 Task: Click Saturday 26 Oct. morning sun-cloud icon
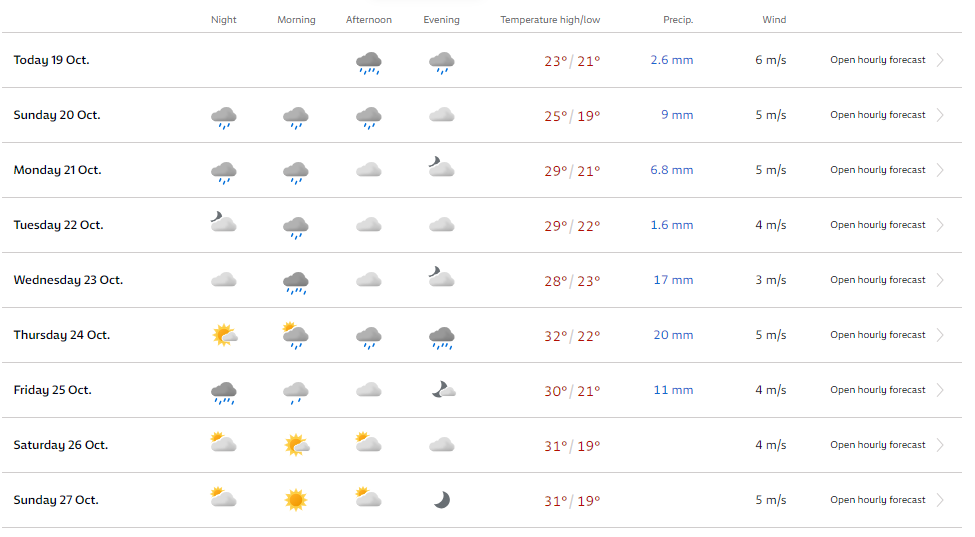tap(297, 445)
